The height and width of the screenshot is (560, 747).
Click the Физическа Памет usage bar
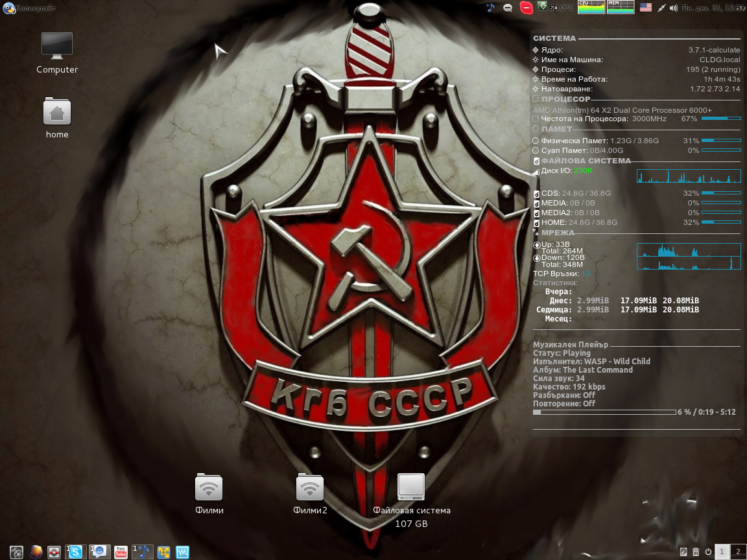(x=721, y=141)
